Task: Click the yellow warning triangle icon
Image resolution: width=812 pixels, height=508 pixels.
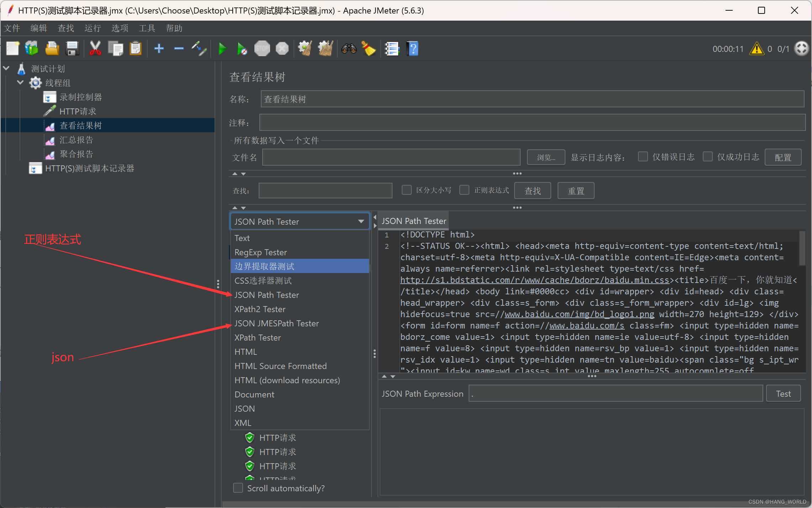Action: 756,49
